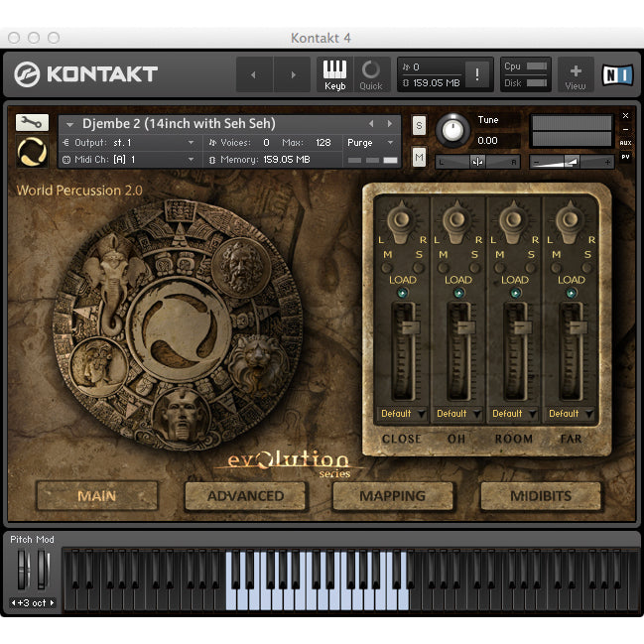Click the Tune value 0.00

487,141
